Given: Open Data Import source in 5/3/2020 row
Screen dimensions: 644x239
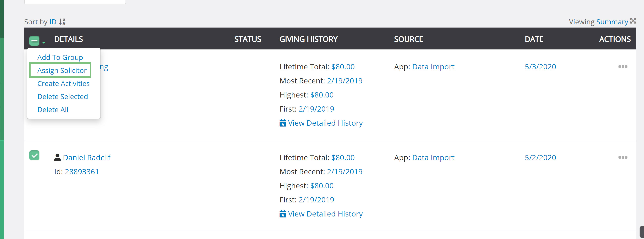Looking at the screenshot, I should (x=433, y=67).
